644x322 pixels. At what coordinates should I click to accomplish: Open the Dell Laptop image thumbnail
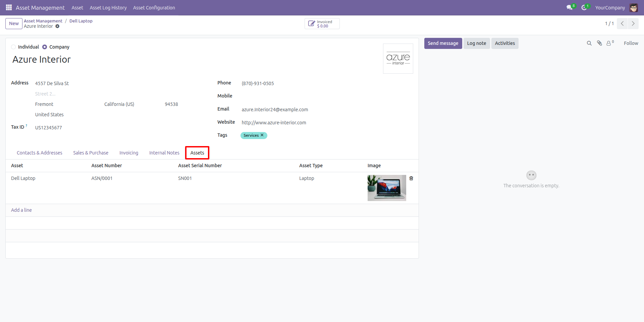click(x=387, y=188)
